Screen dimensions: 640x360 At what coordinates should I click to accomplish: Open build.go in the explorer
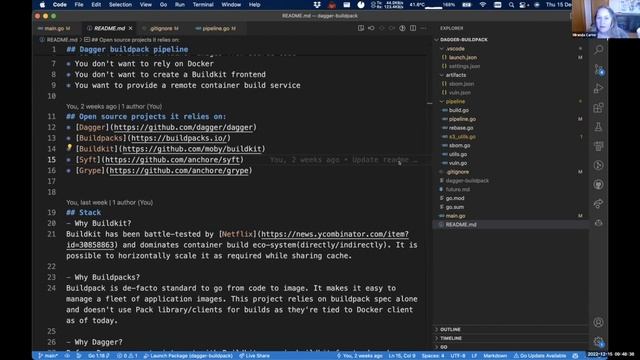coord(458,110)
